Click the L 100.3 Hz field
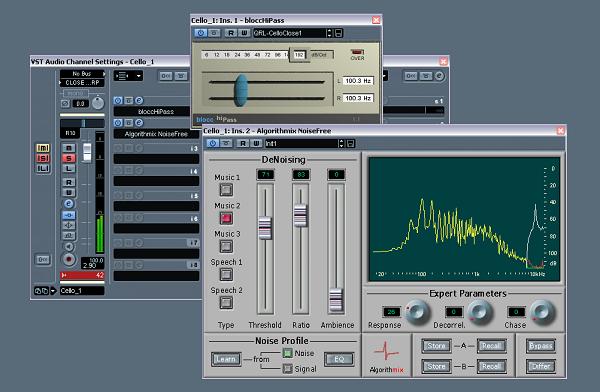This screenshot has height=392, width=600. (358, 81)
